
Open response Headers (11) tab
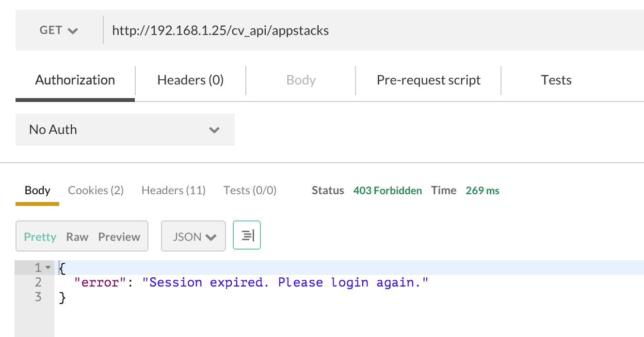tap(173, 190)
